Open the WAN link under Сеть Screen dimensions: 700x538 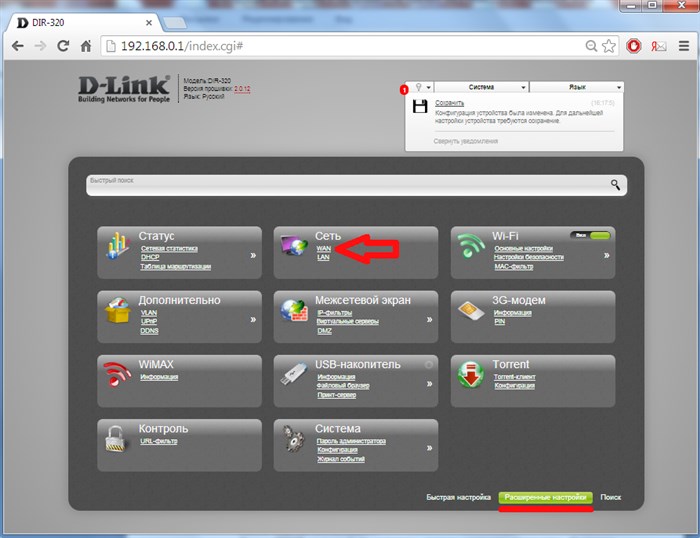click(324, 249)
